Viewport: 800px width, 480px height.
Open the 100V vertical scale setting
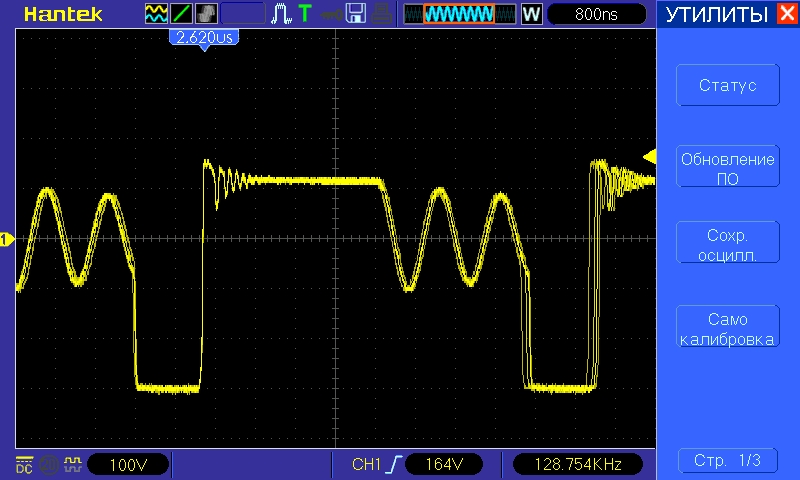[x=127, y=464]
